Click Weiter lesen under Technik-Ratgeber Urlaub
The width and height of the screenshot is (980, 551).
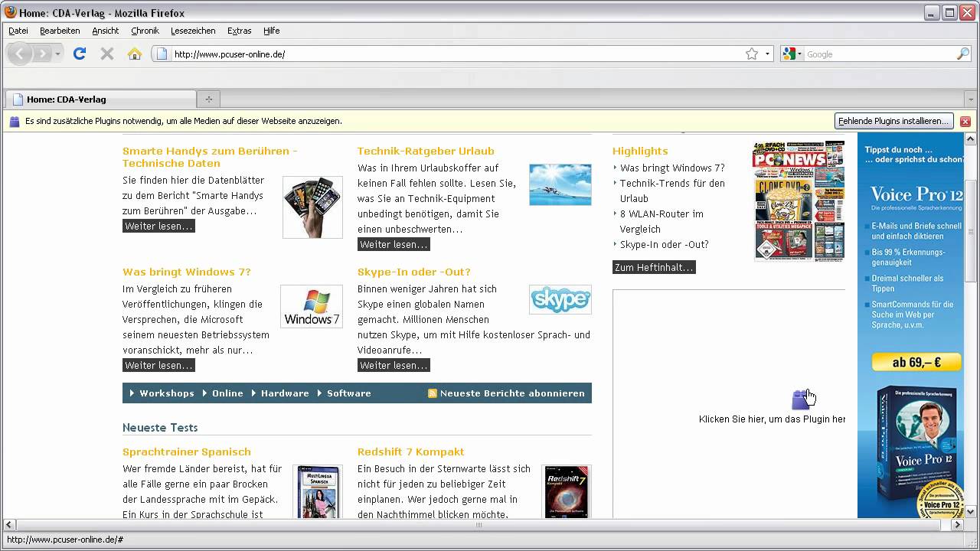394,244
